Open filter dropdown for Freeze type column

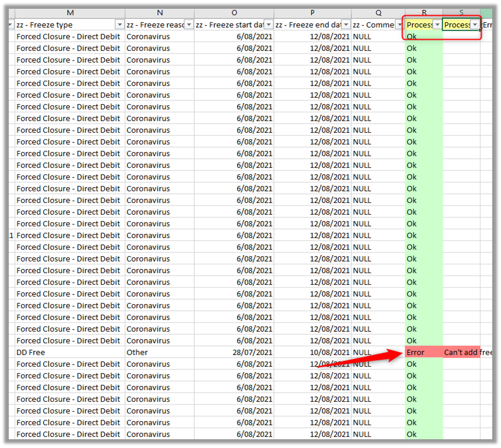120,25
